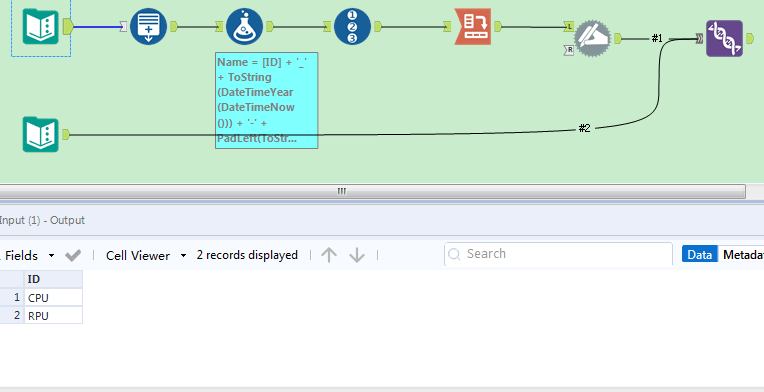
Task: Click the checkmark apply icon
Action: 73,255
